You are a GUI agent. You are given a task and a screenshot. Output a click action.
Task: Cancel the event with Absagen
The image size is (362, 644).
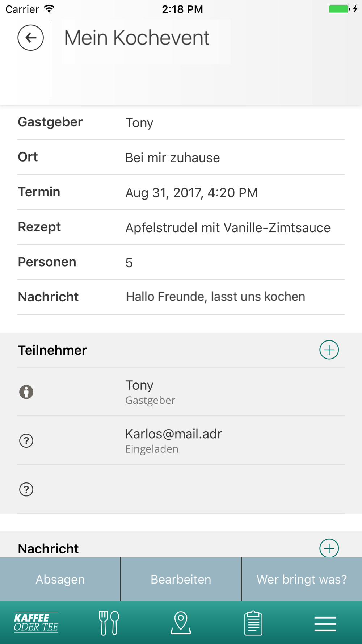click(60, 579)
